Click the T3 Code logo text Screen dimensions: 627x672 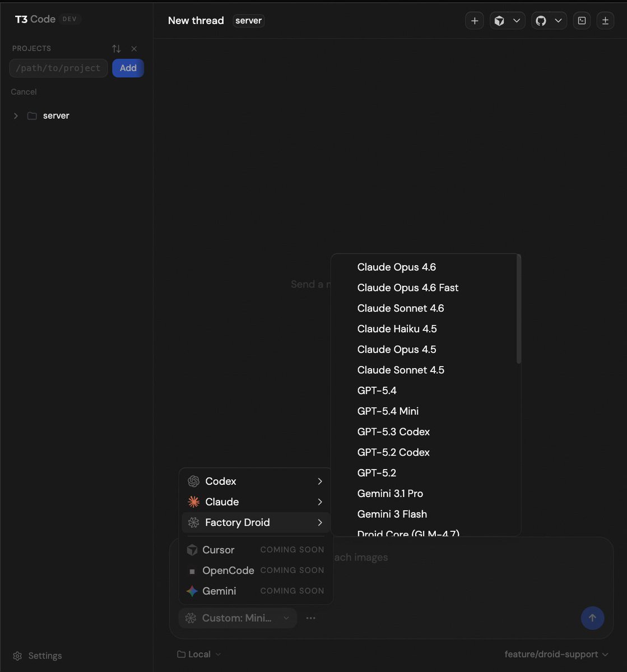click(x=35, y=19)
